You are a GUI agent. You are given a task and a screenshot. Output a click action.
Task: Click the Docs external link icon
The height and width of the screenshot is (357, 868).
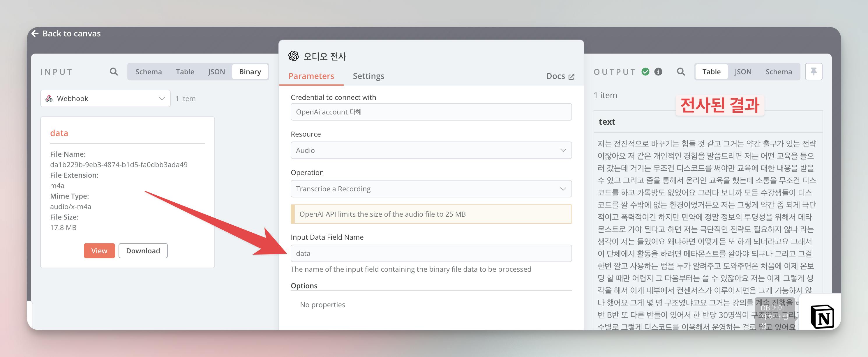[x=571, y=77]
